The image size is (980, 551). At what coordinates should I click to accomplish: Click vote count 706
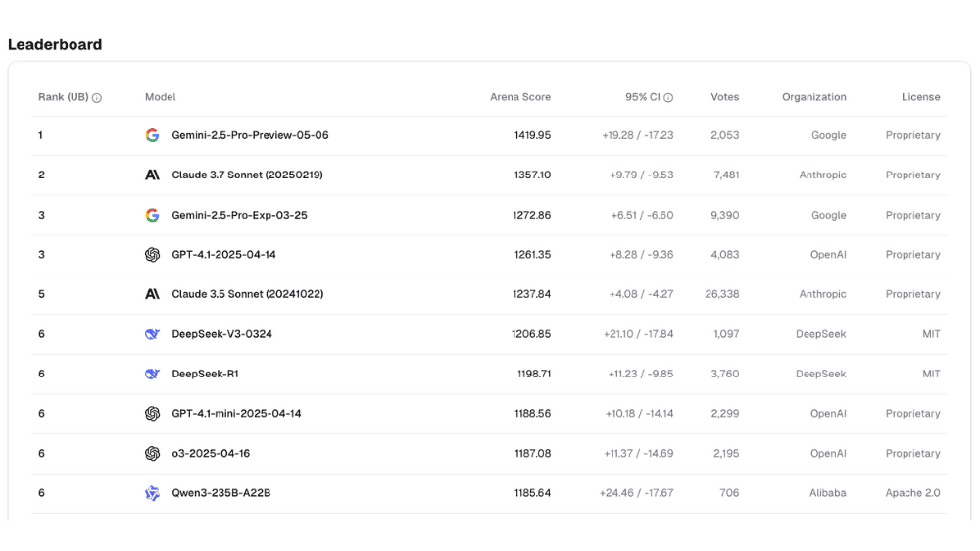pyautogui.click(x=729, y=493)
